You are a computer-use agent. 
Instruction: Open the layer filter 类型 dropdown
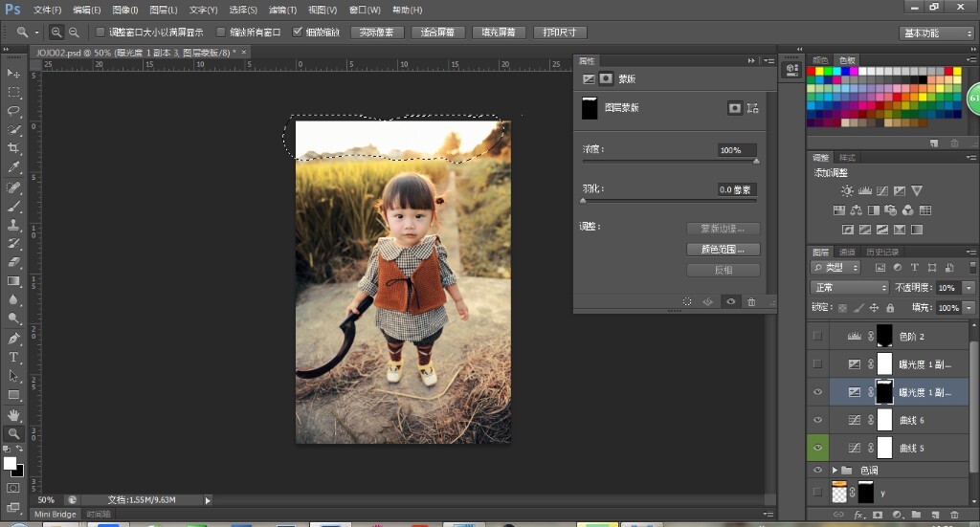point(835,267)
